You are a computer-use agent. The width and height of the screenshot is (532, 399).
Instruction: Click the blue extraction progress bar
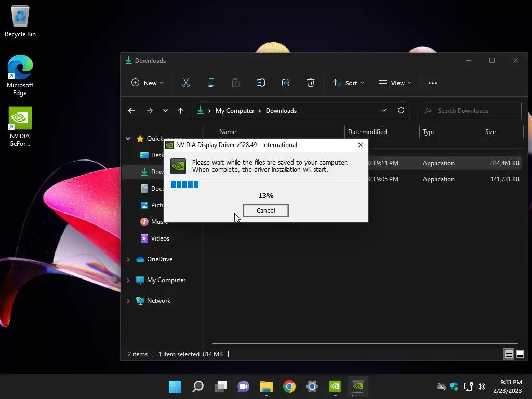pos(265,184)
